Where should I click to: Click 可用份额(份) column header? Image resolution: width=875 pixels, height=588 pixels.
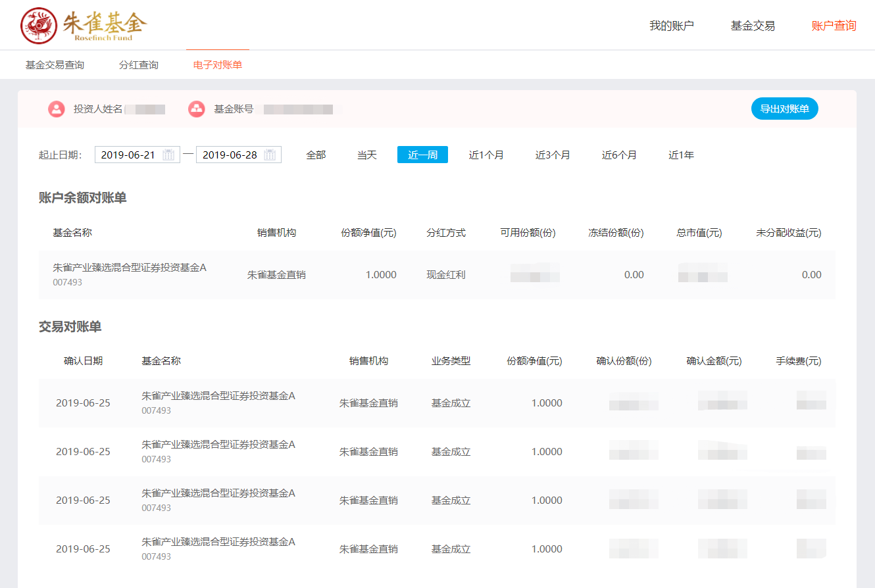coord(528,233)
